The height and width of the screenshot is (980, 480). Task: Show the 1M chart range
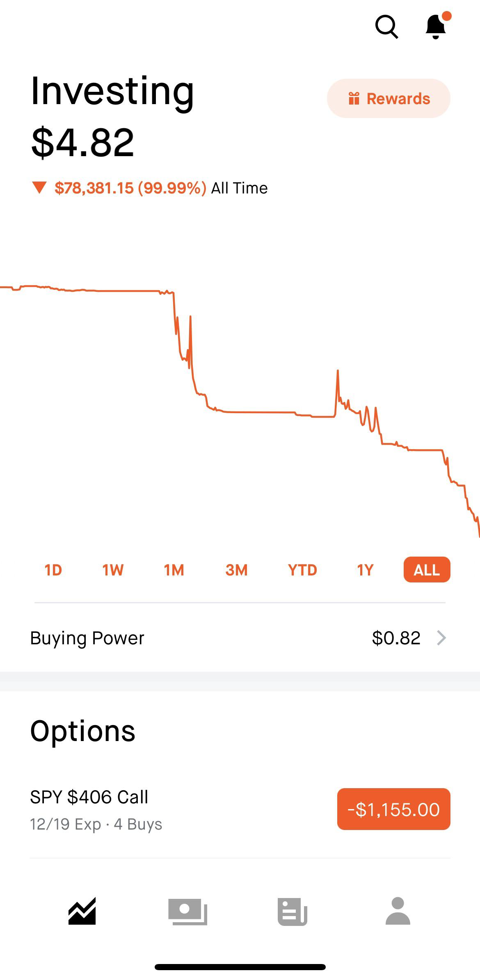click(174, 570)
